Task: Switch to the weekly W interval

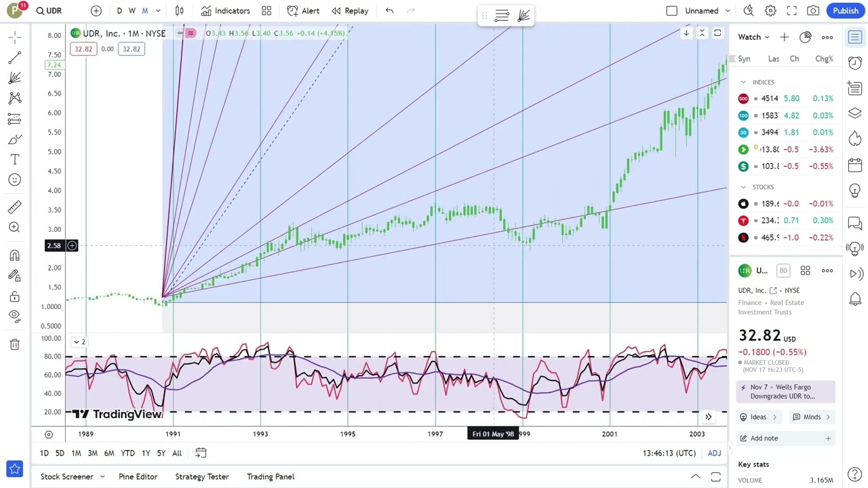Action: pos(132,11)
